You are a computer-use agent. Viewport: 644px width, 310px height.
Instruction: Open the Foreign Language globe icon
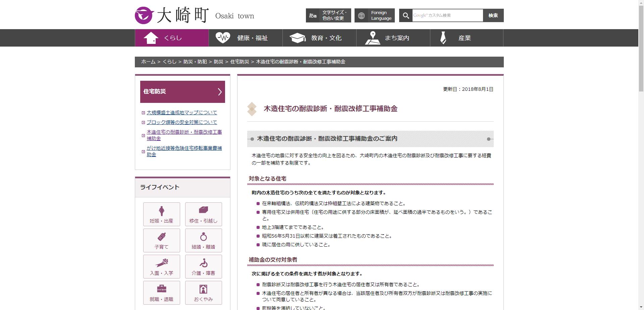pyautogui.click(x=361, y=15)
